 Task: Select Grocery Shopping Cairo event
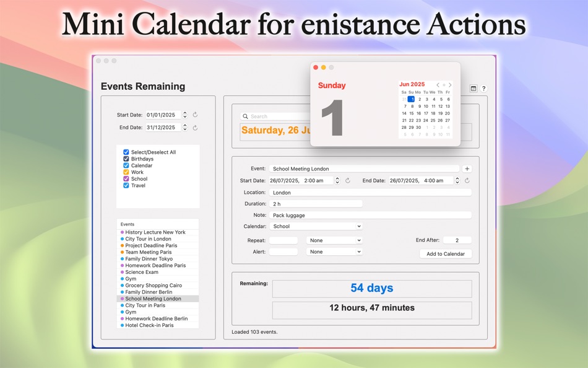tap(158, 286)
